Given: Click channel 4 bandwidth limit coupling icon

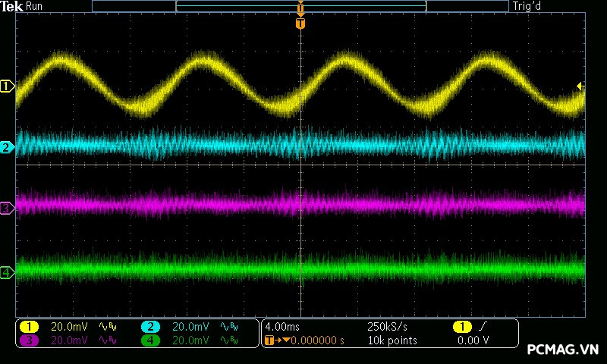Looking at the screenshot, I should pyautogui.click(x=228, y=340).
